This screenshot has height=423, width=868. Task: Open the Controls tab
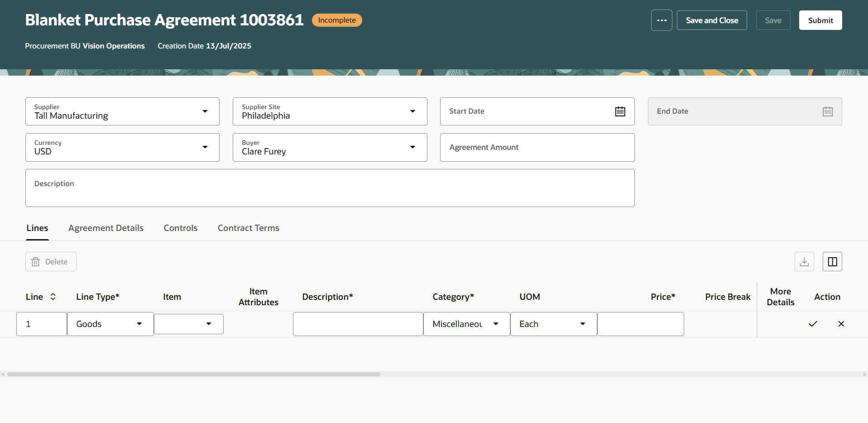tap(181, 228)
